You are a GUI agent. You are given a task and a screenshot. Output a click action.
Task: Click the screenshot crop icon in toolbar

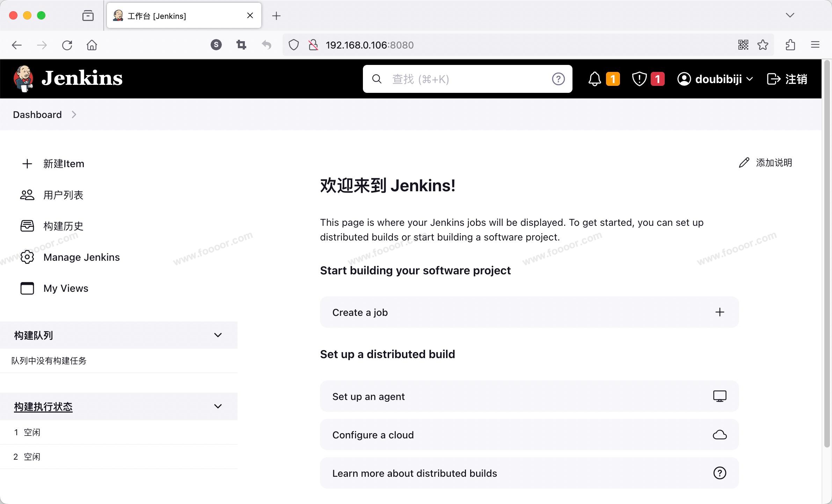tap(241, 45)
